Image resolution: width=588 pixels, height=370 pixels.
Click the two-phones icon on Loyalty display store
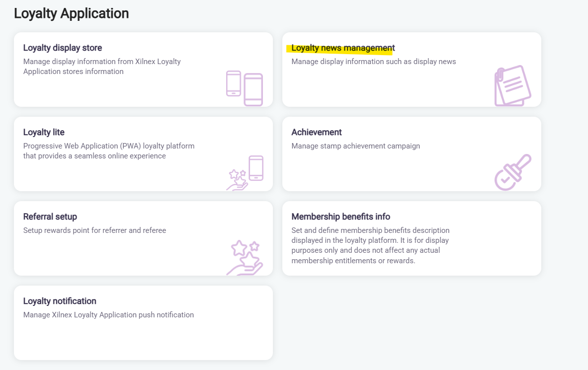coord(245,88)
